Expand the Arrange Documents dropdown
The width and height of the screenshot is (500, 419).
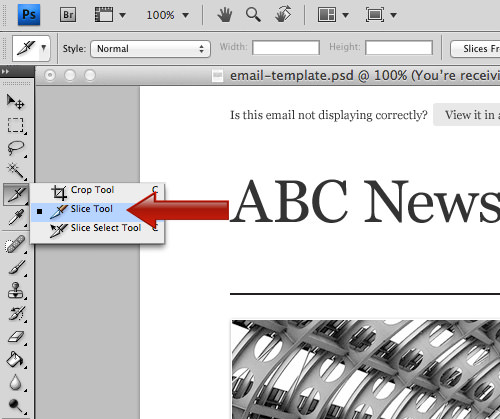point(333,15)
